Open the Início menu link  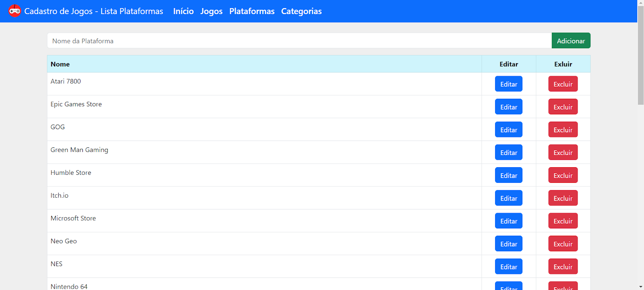coord(184,11)
